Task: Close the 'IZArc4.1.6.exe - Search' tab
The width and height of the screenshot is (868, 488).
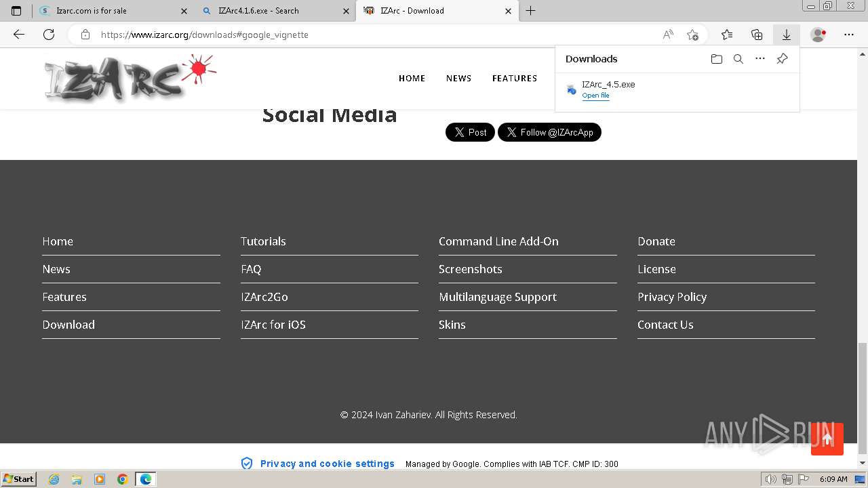Action: tap(347, 11)
